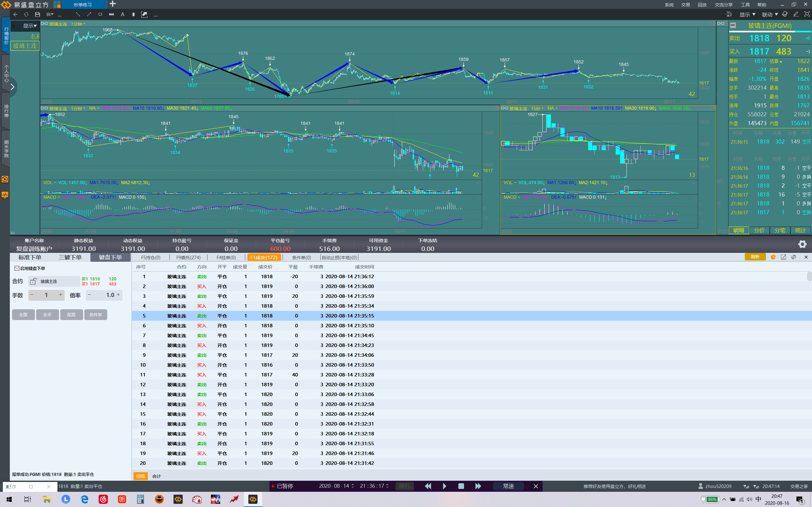This screenshot has height=507, width=812.
Task: Select the text annotation tool
Action: [x=122, y=15]
